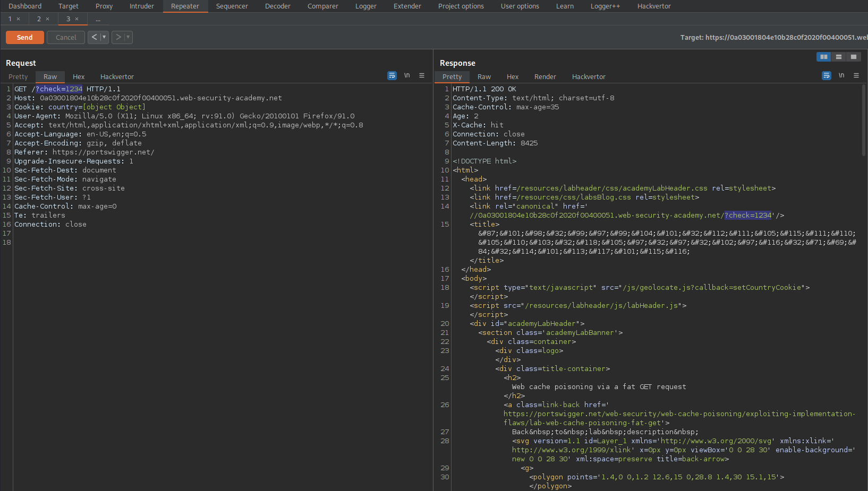Switch Request view to Hex
Viewport: 868px width, 491px height.
pos(79,77)
